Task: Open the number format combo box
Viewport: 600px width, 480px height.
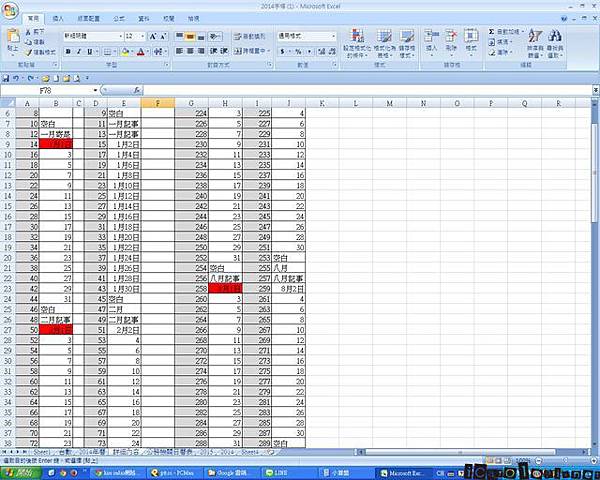Action: pyautogui.click(x=307, y=36)
